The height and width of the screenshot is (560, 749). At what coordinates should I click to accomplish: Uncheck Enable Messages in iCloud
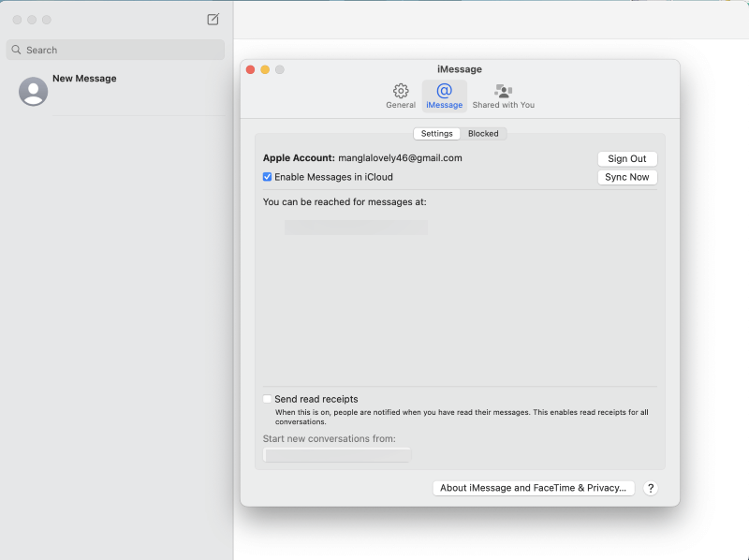[x=267, y=177]
